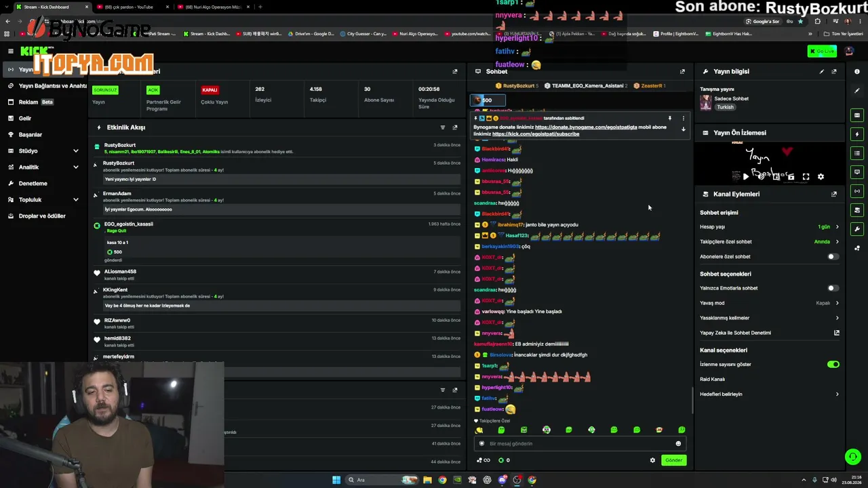Click RustyBozkurt in the gifter leaderboard

click(517, 86)
